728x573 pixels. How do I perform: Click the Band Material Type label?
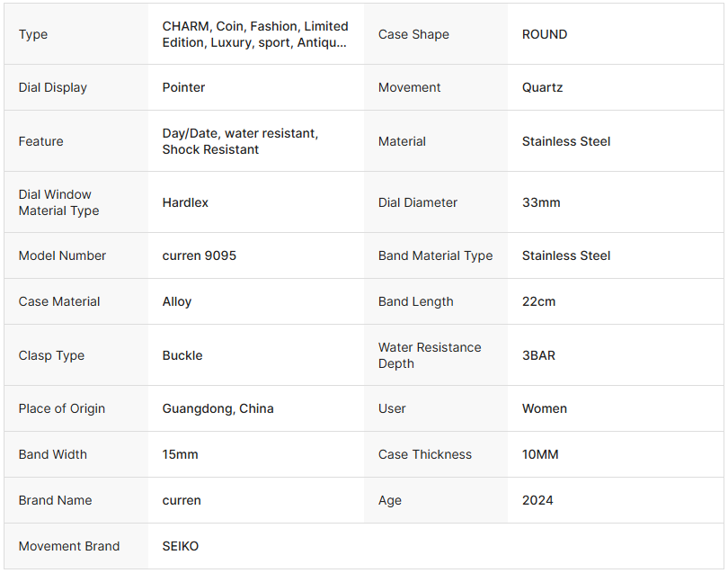coord(435,255)
